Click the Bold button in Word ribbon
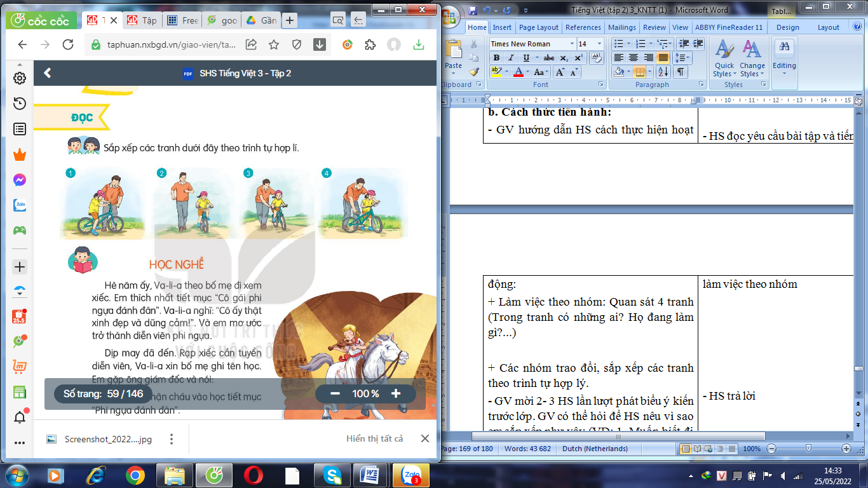868x488 pixels. pyautogui.click(x=496, y=58)
